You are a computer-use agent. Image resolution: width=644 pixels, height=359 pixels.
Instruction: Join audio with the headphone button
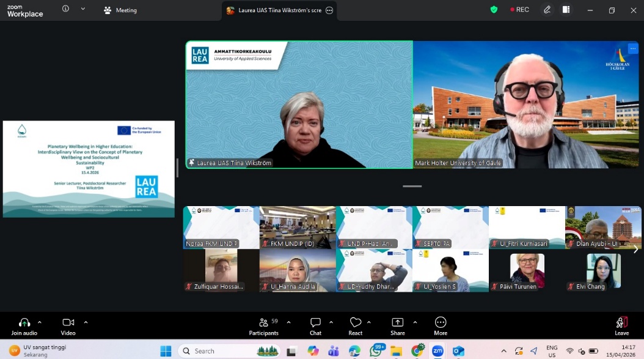(x=24, y=326)
